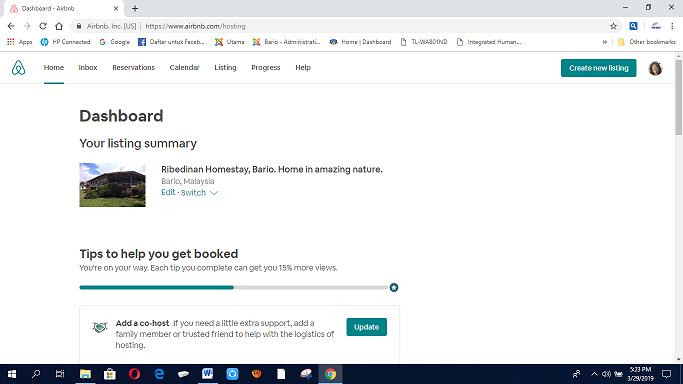
Task: Close the Dashboard - Airbnb tab
Action: [116, 8]
